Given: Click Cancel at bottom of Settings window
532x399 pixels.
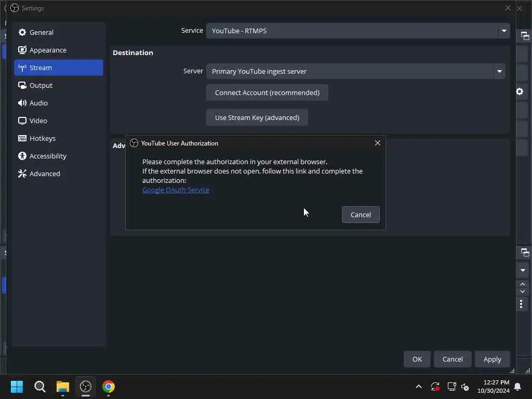Looking at the screenshot, I should 453,359.
